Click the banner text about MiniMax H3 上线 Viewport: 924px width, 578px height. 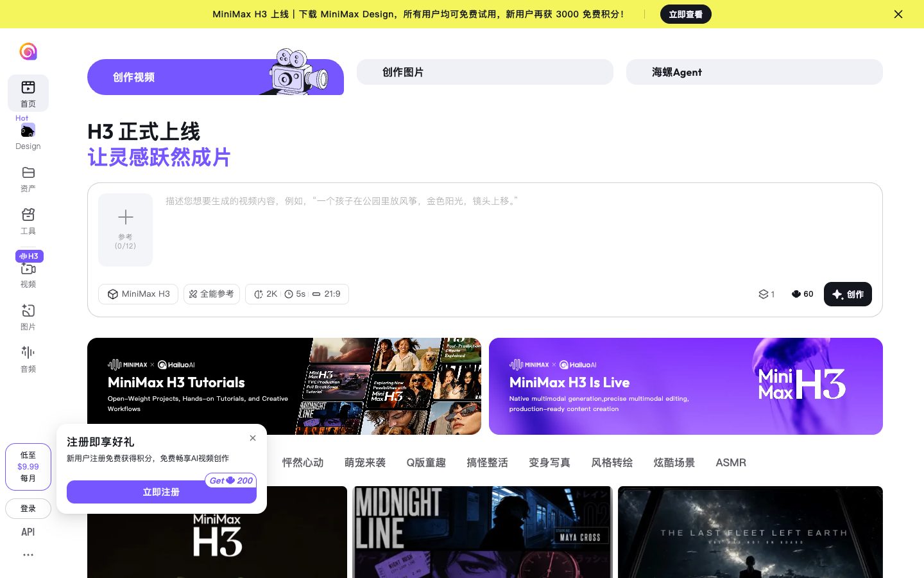pos(418,14)
